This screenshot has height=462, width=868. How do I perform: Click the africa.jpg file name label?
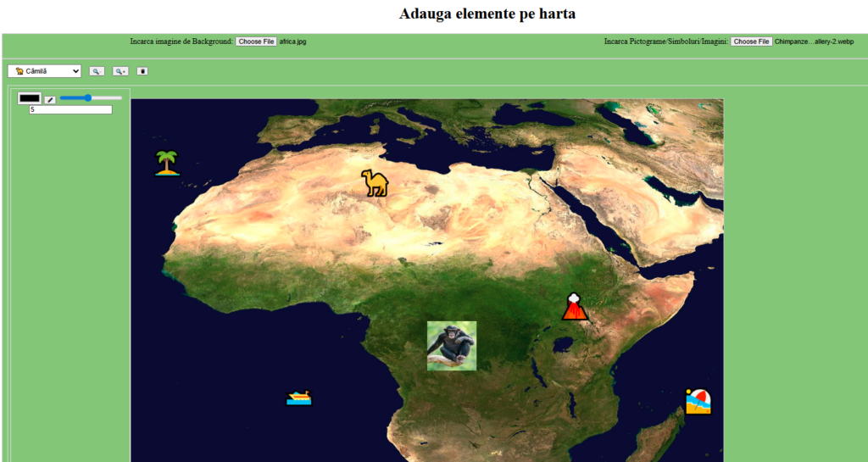292,42
